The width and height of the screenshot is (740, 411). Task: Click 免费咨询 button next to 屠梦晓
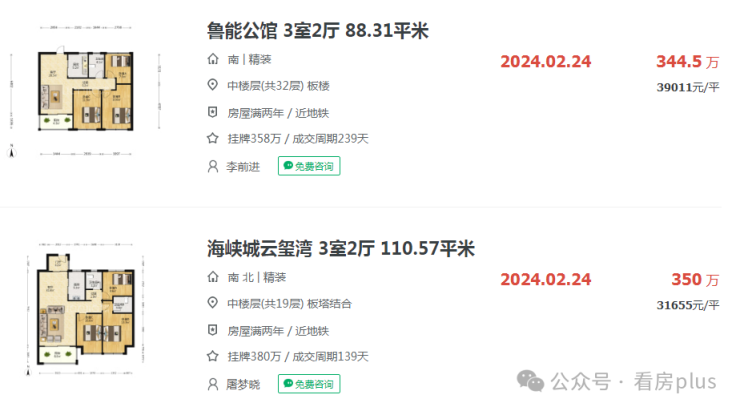(x=309, y=383)
